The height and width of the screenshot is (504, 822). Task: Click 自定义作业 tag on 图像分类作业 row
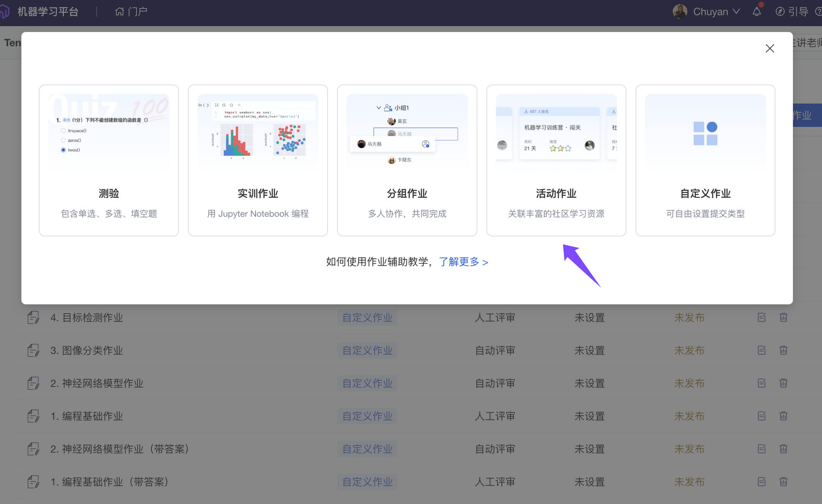(367, 350)
